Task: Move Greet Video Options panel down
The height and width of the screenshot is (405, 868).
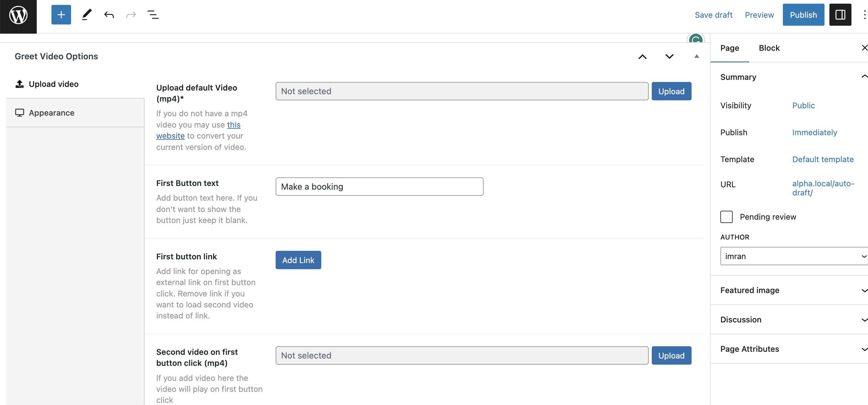Action: 669,57
